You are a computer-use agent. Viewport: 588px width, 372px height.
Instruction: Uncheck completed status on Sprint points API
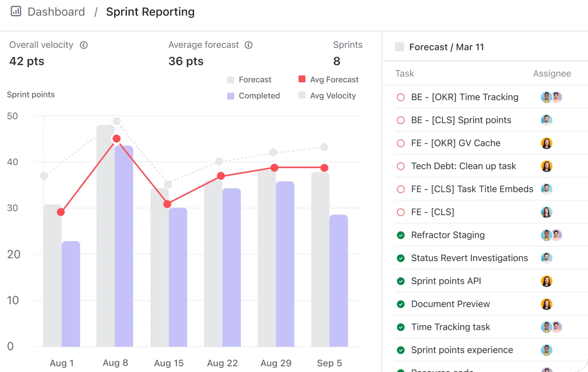tap(401, 281)
